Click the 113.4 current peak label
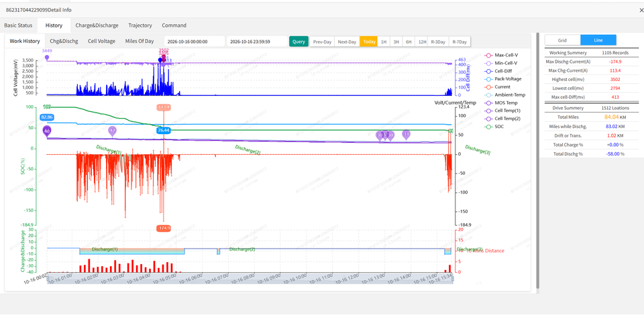This screenshot has height=317, width=644. point(164,107)
